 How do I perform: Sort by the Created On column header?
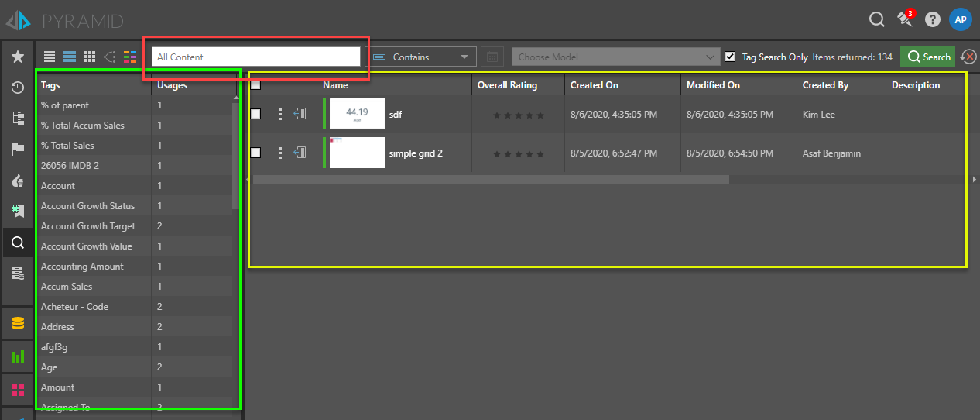(595, 85)
